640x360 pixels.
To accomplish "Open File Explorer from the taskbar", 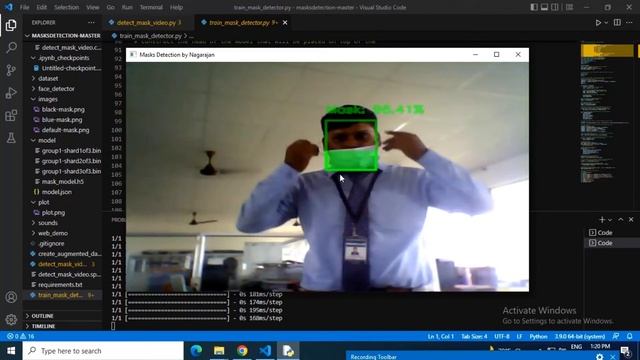I will tap(219, 351).
